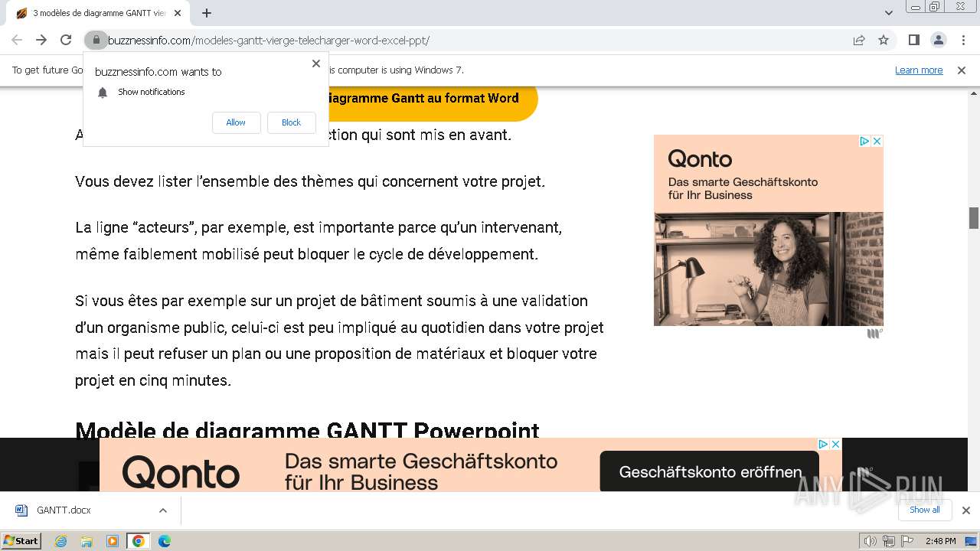Open the Chrome profile avatar

[x=938, y=40]
